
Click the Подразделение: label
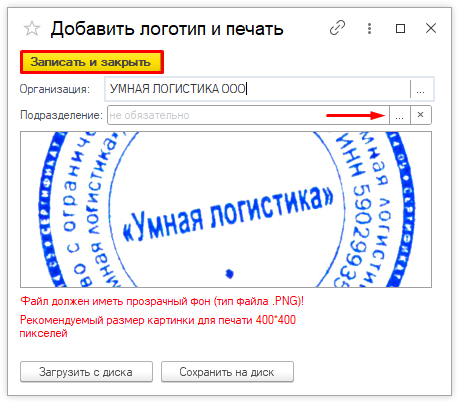61,115
